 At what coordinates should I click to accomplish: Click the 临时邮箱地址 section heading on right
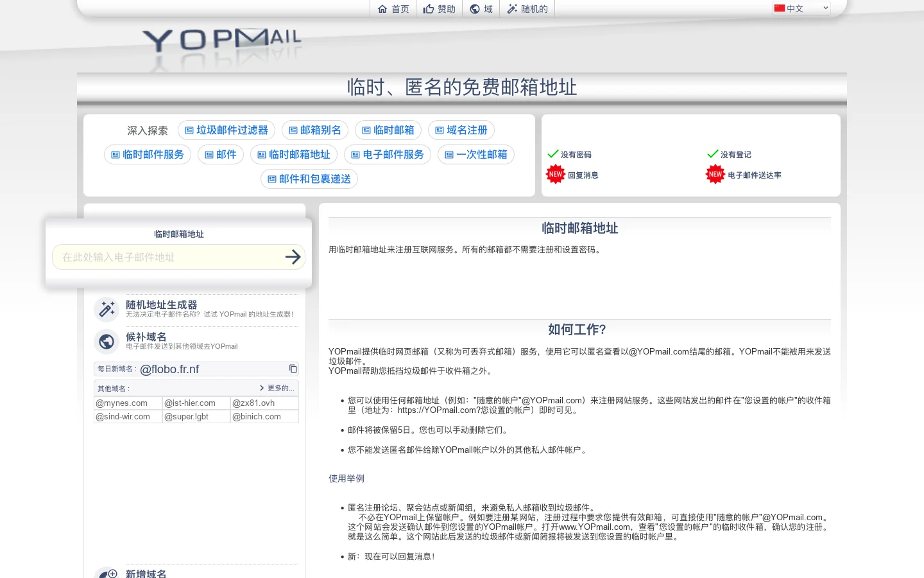pyautogui.click(x=579, y=228)
